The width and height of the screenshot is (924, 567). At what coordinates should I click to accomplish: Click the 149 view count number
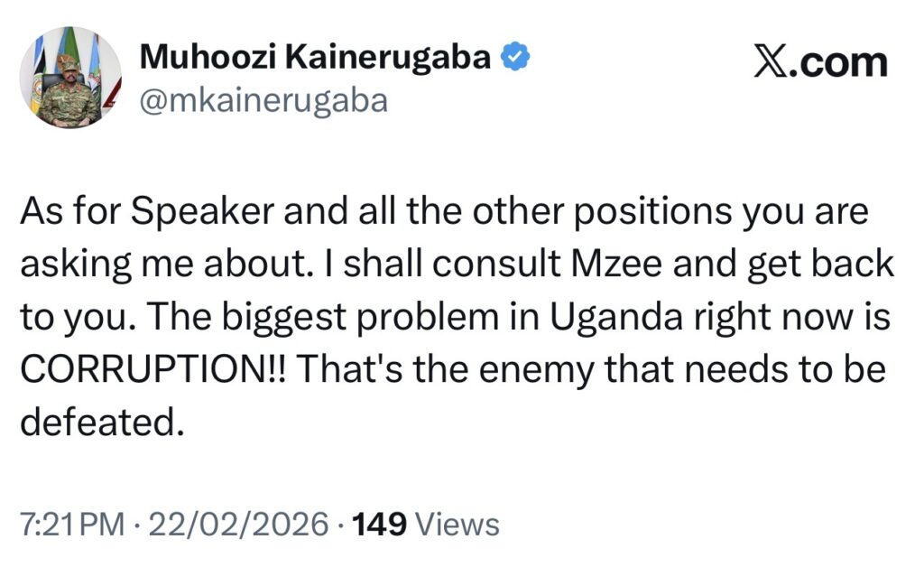379,524
